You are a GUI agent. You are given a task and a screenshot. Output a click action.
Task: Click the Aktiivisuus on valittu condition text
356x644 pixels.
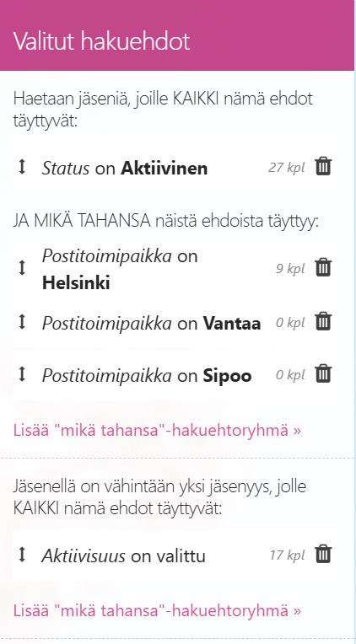pos(124,556)
